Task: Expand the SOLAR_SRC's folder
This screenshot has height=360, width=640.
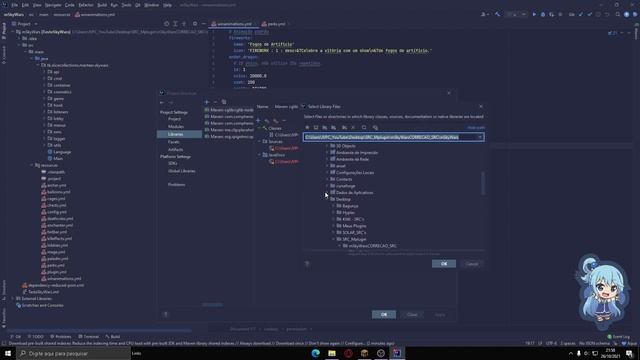Action: click(x=333, y=233)
